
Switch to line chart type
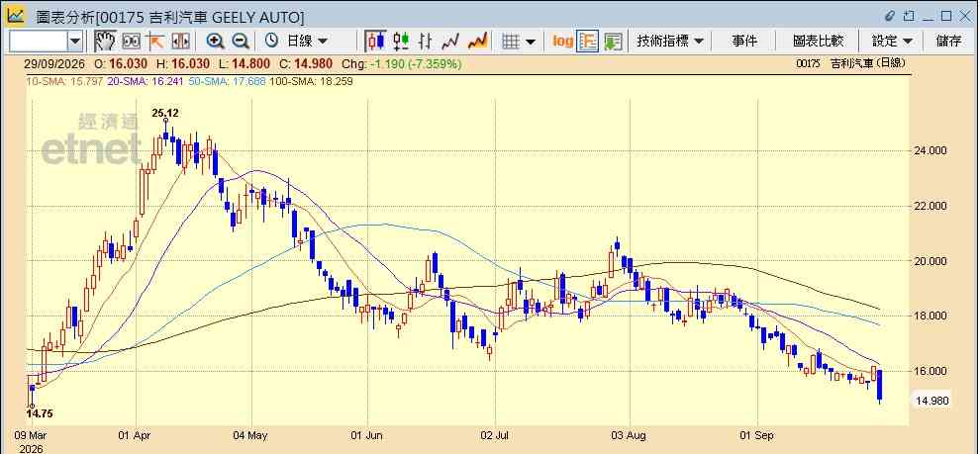450,42
